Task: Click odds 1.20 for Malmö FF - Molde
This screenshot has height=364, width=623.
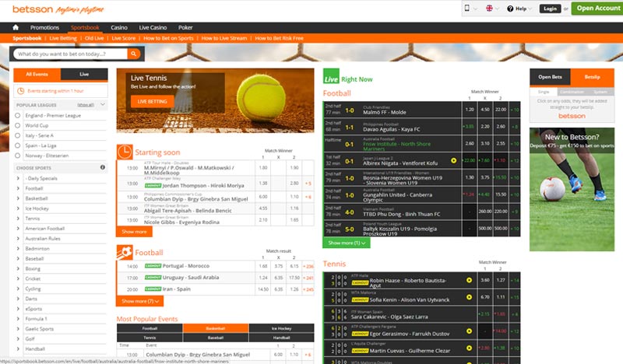Action: (467, 110)
